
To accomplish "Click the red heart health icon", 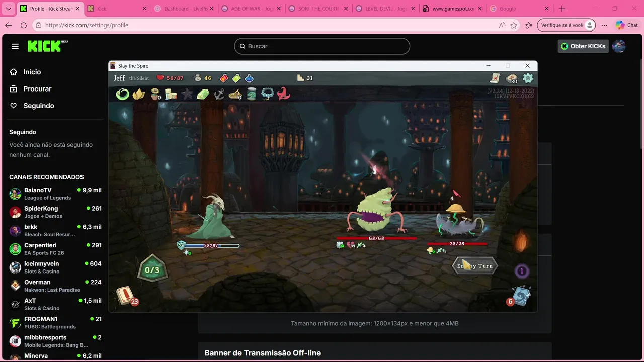I will point(160,78).
